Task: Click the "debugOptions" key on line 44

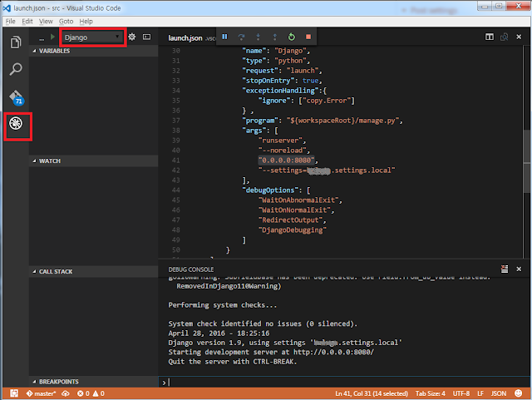Action: (x=270, y=190)
